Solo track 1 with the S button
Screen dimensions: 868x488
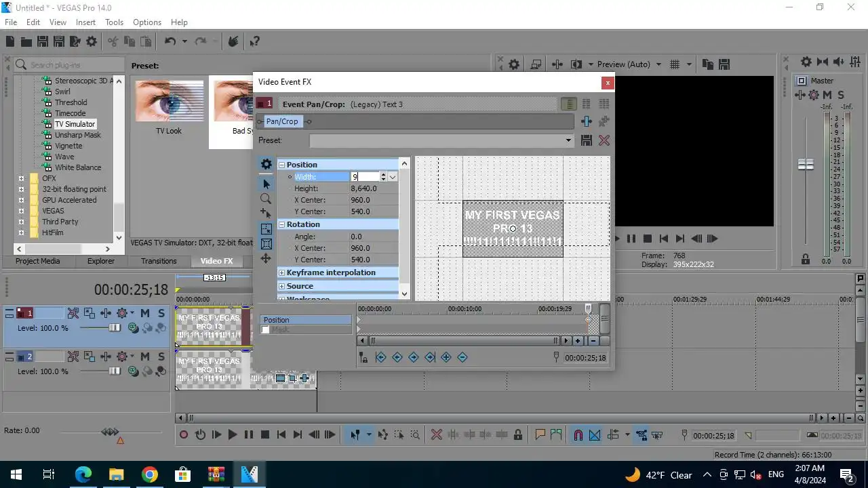(161, 313)
